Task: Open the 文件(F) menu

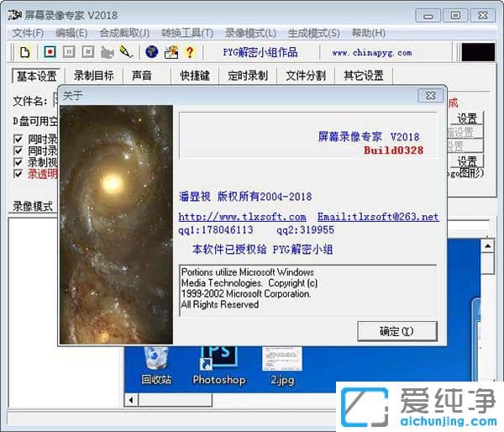Action: click(28, 33)
